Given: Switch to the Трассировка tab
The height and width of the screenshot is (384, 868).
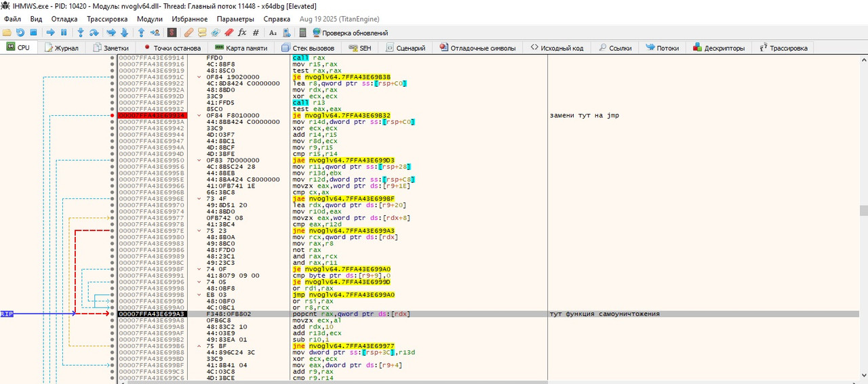Looking at the screenshot, I should pyautogui.click(x=783, y=48).
